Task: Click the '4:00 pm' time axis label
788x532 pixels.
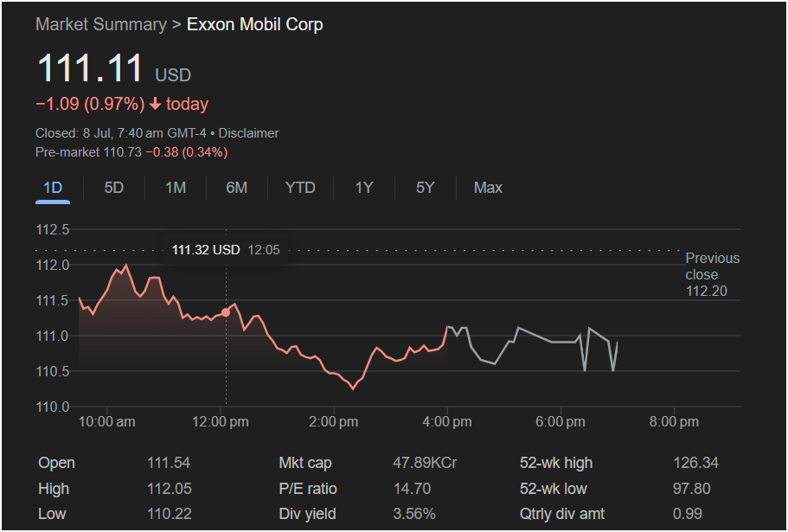Action: pyautogui.click(x=447, y=421)
